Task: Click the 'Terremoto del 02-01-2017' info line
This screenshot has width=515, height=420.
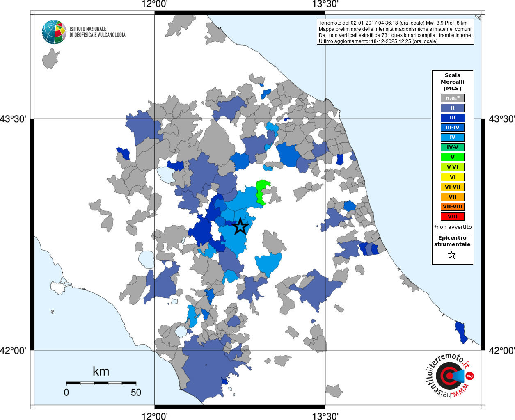Action: 393,23
